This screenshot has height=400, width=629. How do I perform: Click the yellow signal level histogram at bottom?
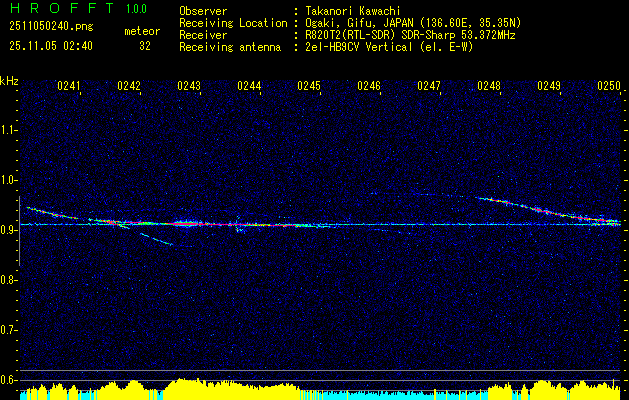pyautogui.click(x=320, y=389)
